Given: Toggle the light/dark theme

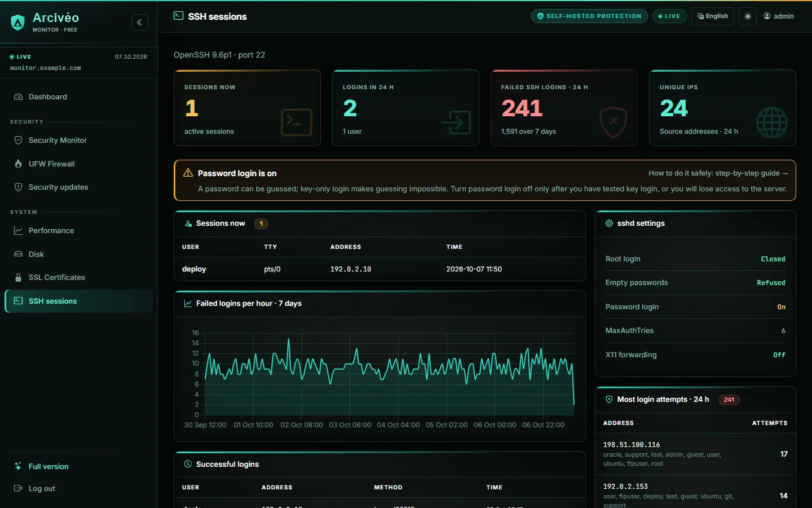Looking at the screenshot, I should pos(748,16).
